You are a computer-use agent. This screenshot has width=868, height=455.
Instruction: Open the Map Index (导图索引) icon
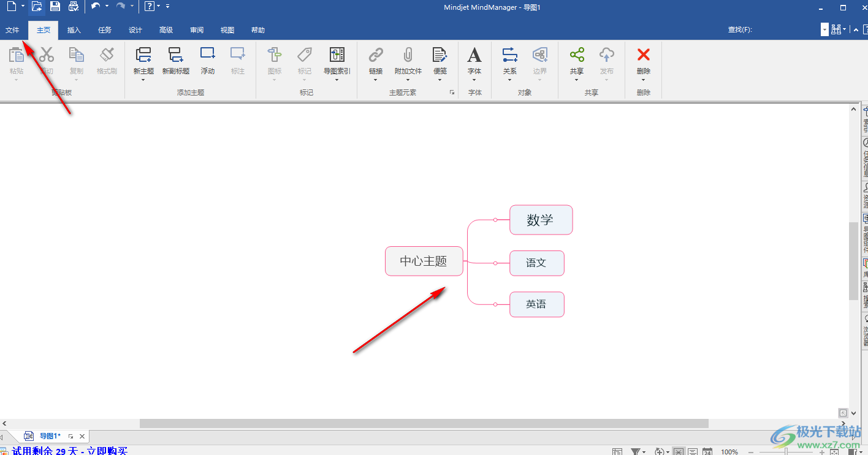pyautogui.click(x=337, y=55)
